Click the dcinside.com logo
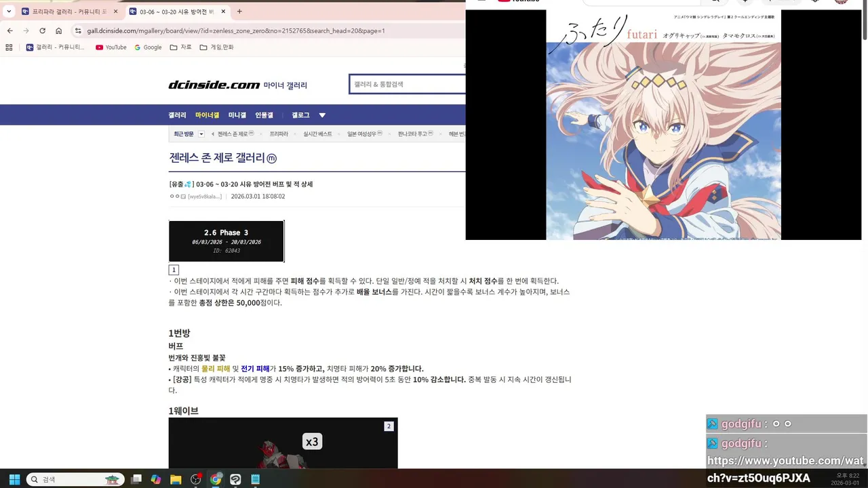 point(214,85)
